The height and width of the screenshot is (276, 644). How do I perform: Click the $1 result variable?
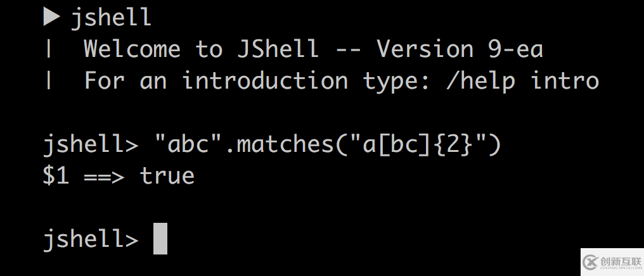tap(56, 176)
